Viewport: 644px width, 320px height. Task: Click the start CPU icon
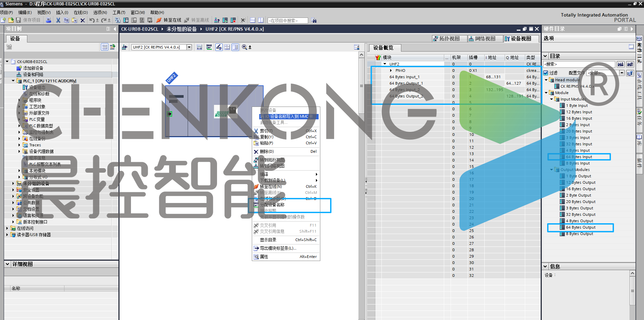pos(225,20)
